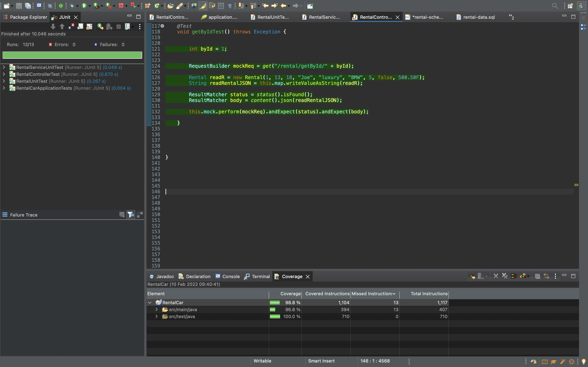Open the rental-data.sql editor tab
The width and height of the screenshot is (588, 367).
pyautogui.click(x=478, y=17)
